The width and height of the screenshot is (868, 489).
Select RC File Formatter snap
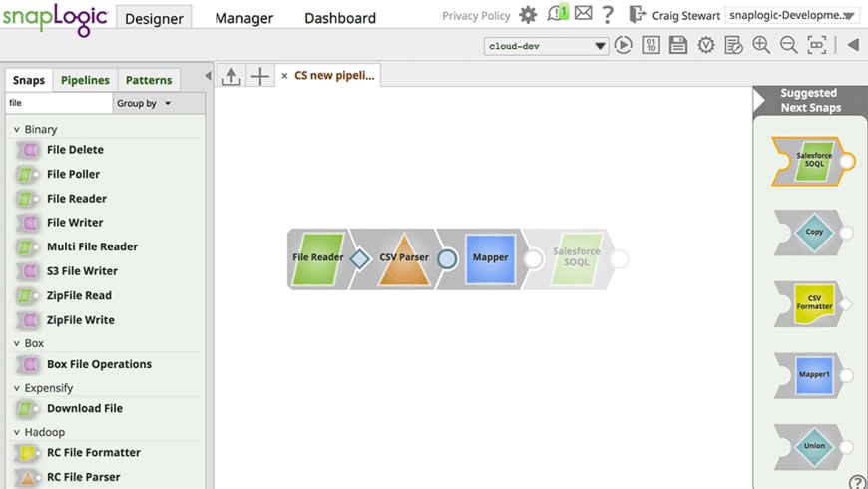pyautogui.click(x=94, y=453)
